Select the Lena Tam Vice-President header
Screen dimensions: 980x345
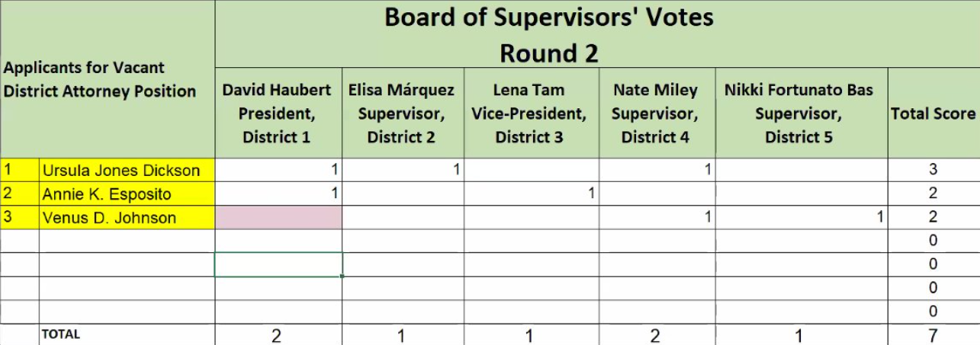[x=529, y=113]
